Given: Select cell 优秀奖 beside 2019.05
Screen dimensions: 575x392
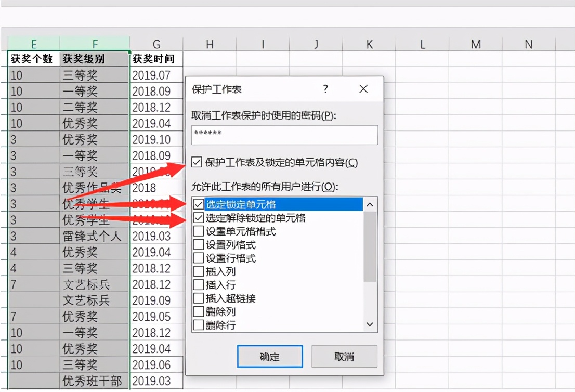Looking at the screenshot, I should (95, 316).
